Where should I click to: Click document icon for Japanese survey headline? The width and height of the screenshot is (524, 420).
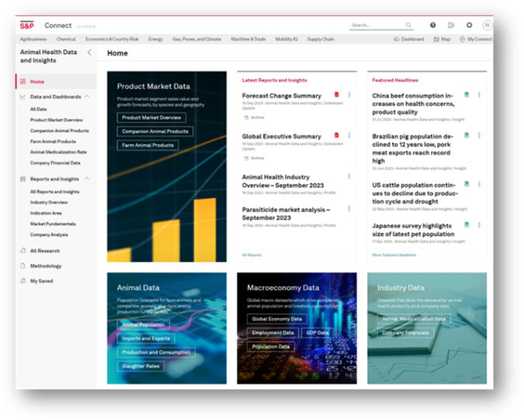(x=467, y=224)
